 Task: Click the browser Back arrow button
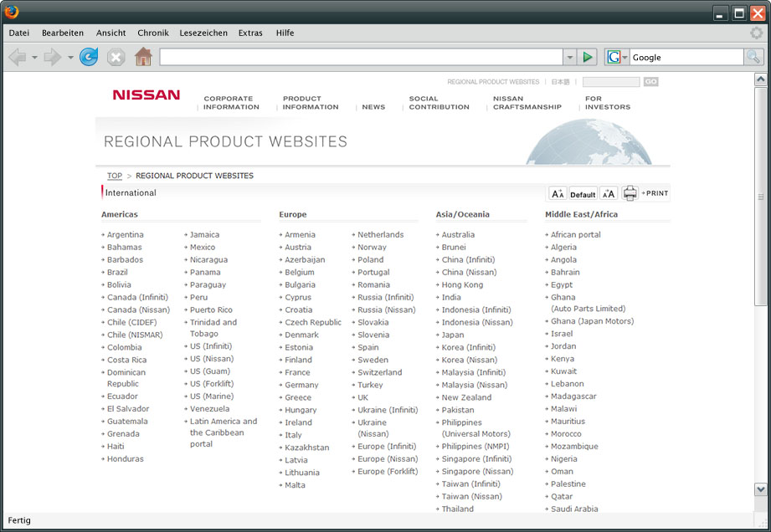18,58
